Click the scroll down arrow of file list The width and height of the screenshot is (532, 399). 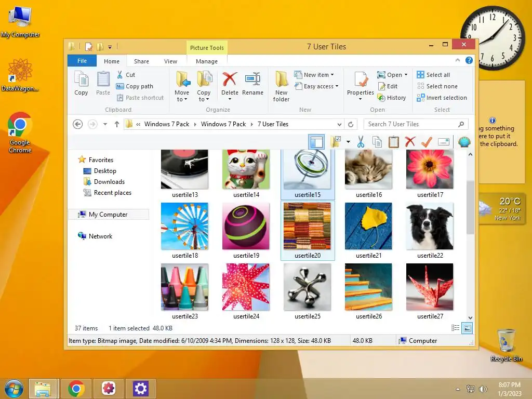pyautogui.click(x=470, y=318)
